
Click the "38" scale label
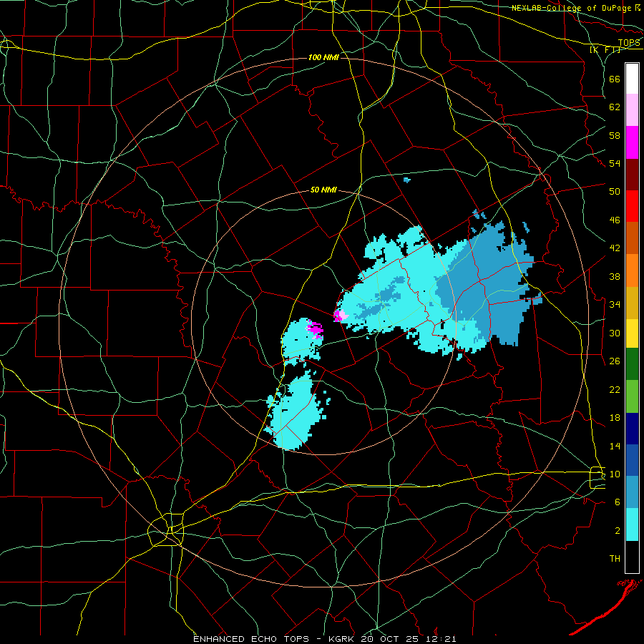[615, 276]
